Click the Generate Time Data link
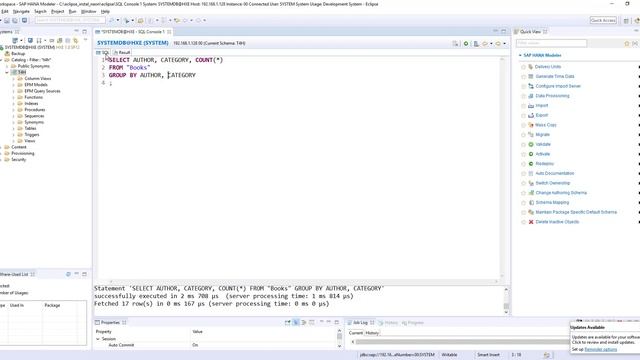This screenshot has width=640, height=360. tap(555, 76)
